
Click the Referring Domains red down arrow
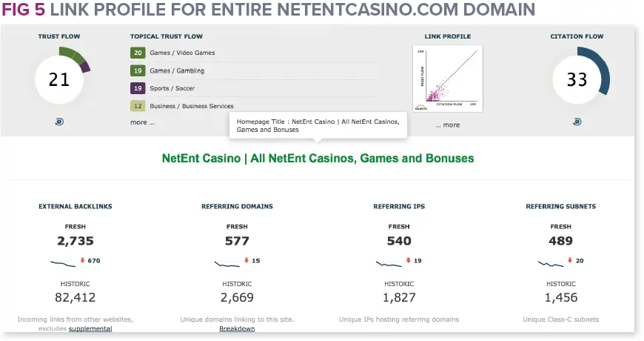[x=246, y=260]
